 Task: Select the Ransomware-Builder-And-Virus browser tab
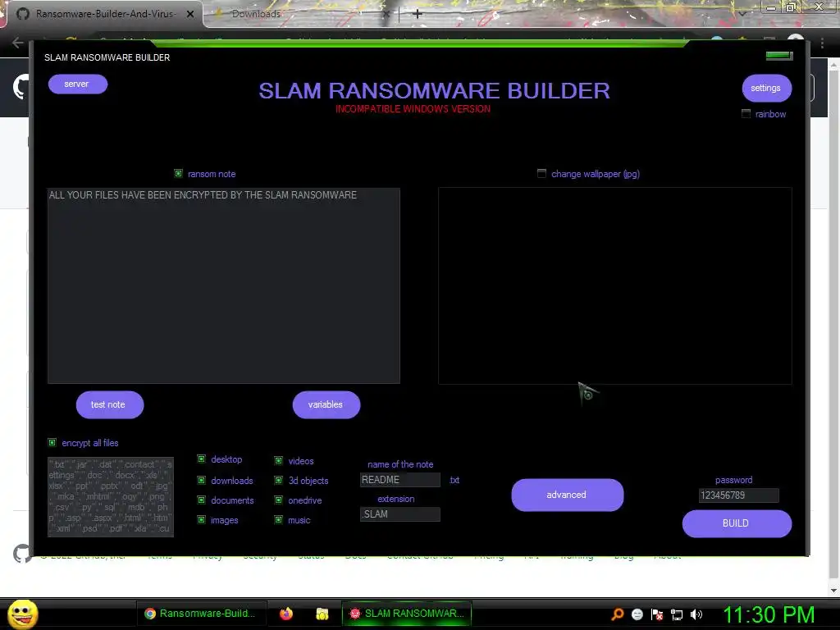pyautogui.click(x=104, y=14)
